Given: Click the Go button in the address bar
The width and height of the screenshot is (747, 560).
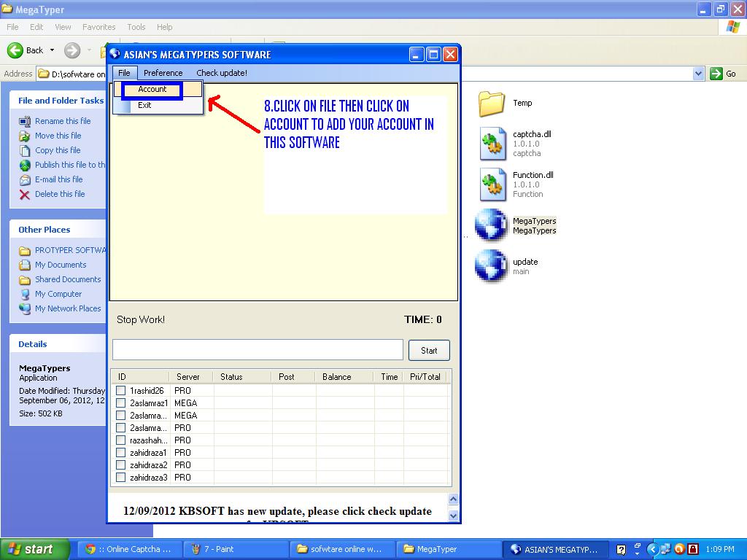Looking at the screenshot, I should pos(723,74).
